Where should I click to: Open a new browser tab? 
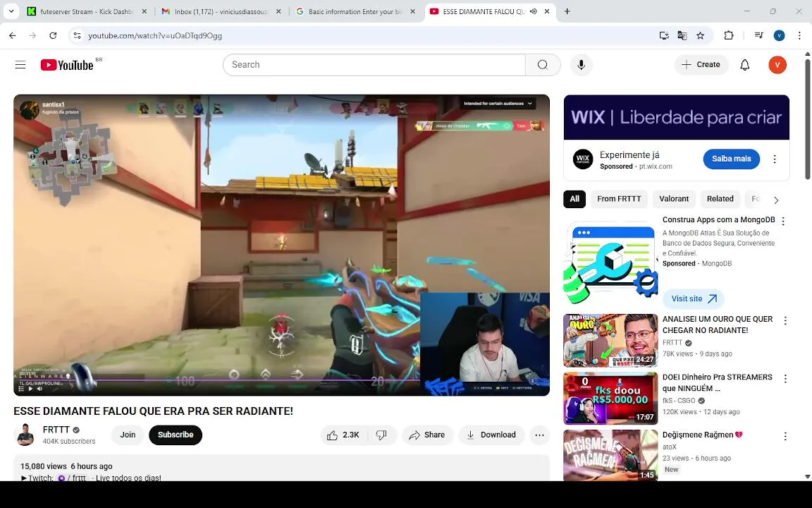tap(567, 11)
